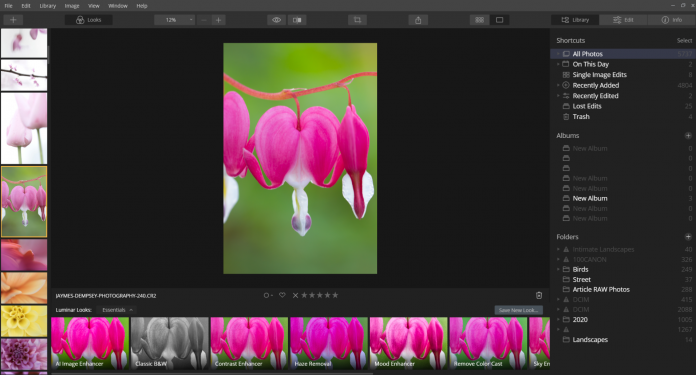Apply Mood Enhancer look
The image size is (696, 375).
point(408,343)
